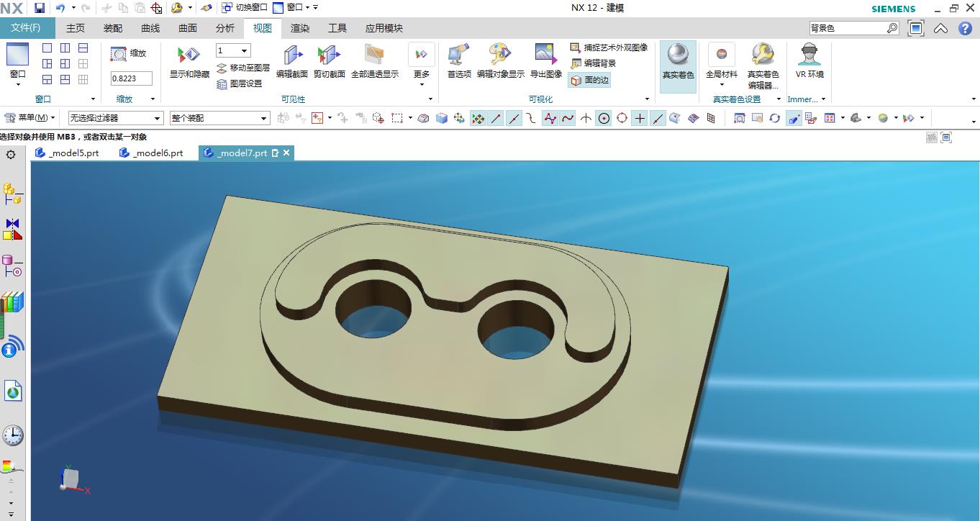Open the Preferences tool
Image resolution: width=980 pixels, height=521 pixels.
coord(458,61)
